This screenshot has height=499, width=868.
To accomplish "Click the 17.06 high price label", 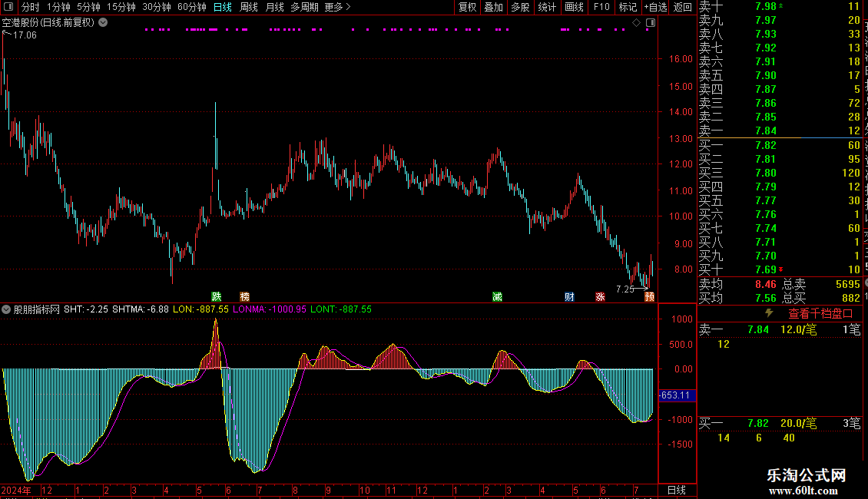I will pyautogui.click(x=25, y=35).
